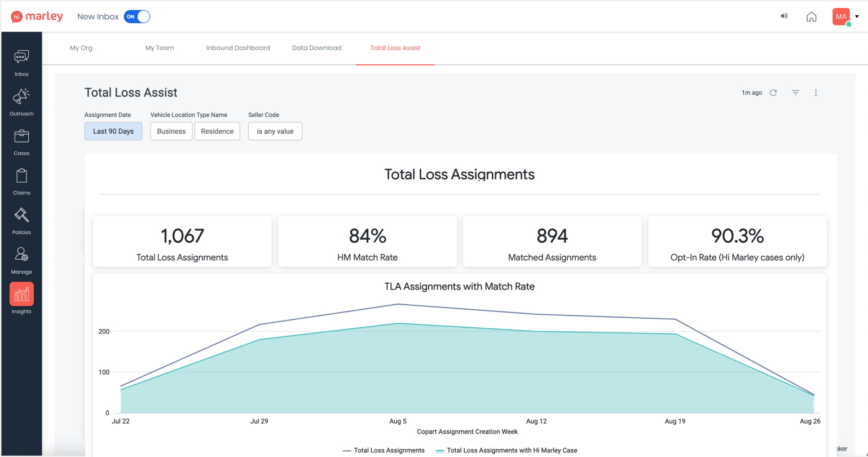The height and width of the screenshot is (457, 868).
Task: Toggle the Residence location type filter
Action: [217, 131]
